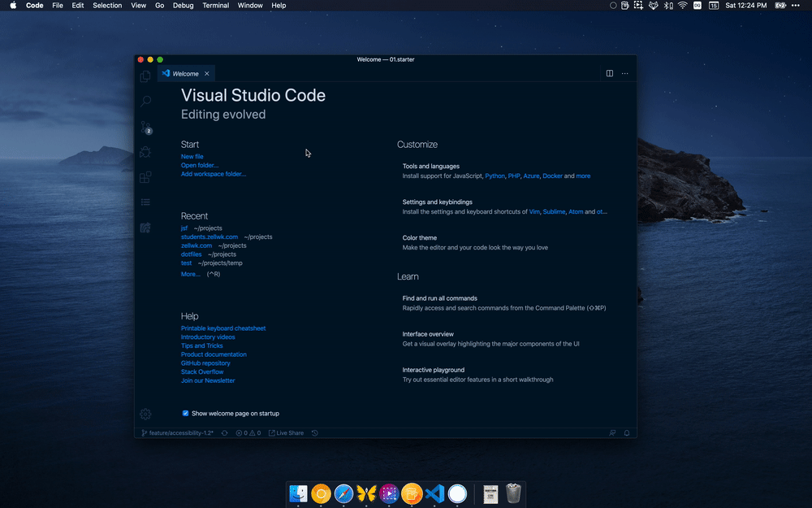The image size is (812, 508).
Task: Click the sync changes icon in status bar
Action: (x=224, y=432)
